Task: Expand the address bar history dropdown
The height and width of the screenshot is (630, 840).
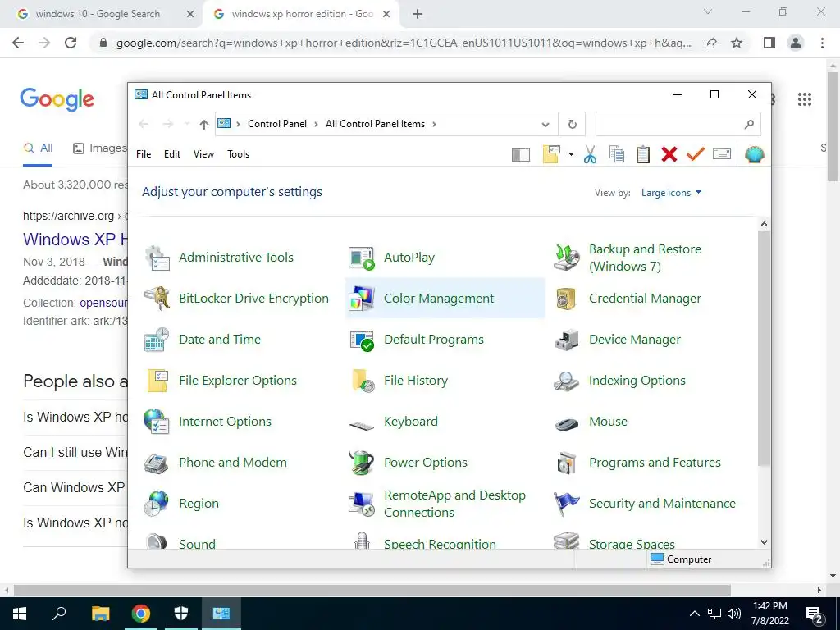Action: tap(546, 125)
